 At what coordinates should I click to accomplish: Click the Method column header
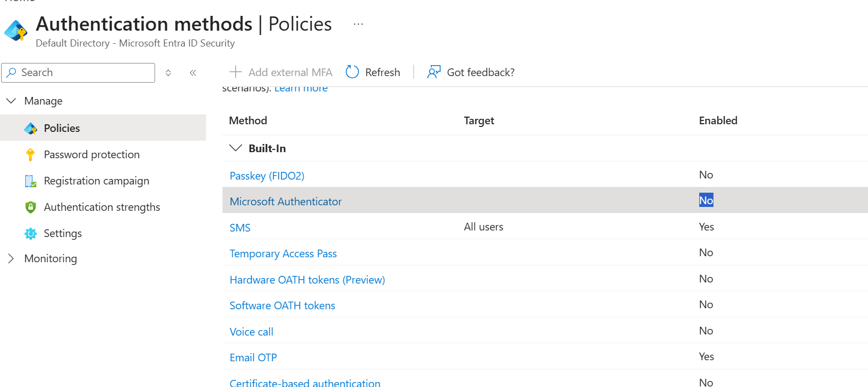coord(248,120)
